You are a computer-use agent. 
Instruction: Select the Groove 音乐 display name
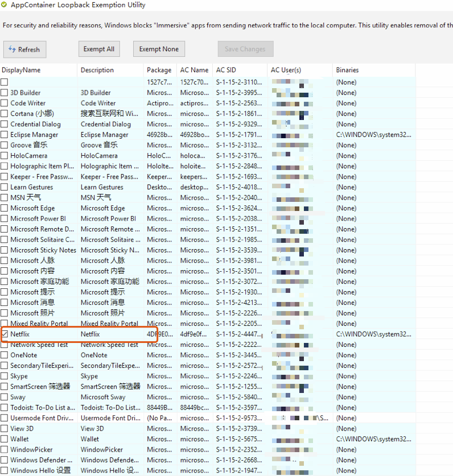click(29, 145)
